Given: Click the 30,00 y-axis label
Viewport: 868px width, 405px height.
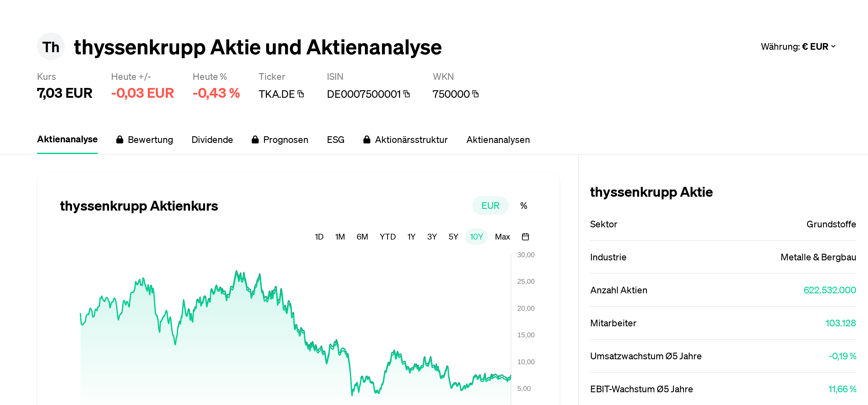Looking at the screenshot, I should tap(526, 255).
